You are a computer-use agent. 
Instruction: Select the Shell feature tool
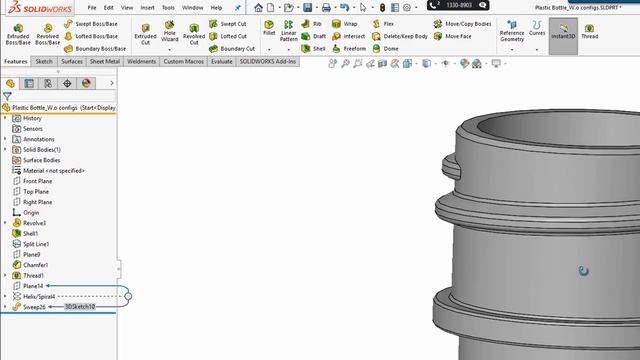pyautogui.click(x=313, y=49)
